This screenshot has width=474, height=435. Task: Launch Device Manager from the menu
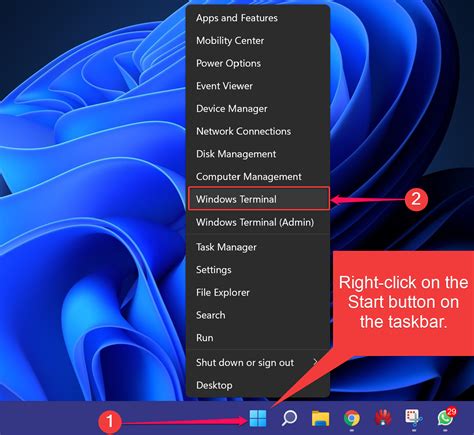click(258, 108)
